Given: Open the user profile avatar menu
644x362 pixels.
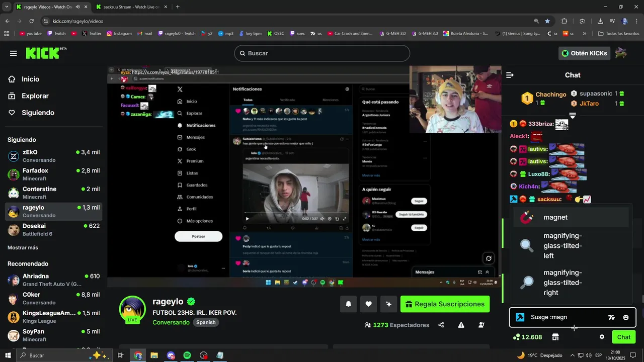Looking at the screenshot, I should click(x=621, y=53).
